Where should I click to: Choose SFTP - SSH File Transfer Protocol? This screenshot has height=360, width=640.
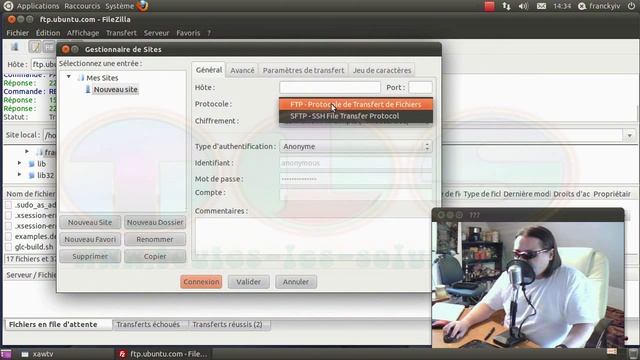[356, 116]
